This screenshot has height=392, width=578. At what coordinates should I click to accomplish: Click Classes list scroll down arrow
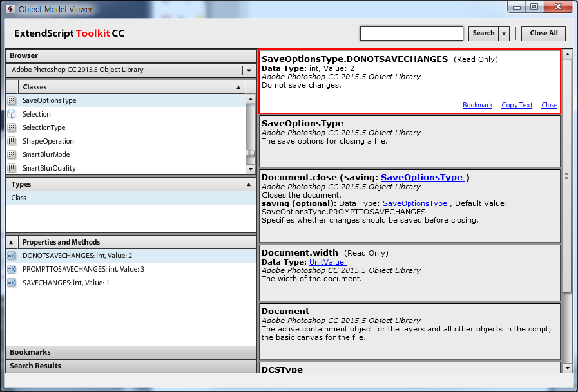(x=251, y=169)
